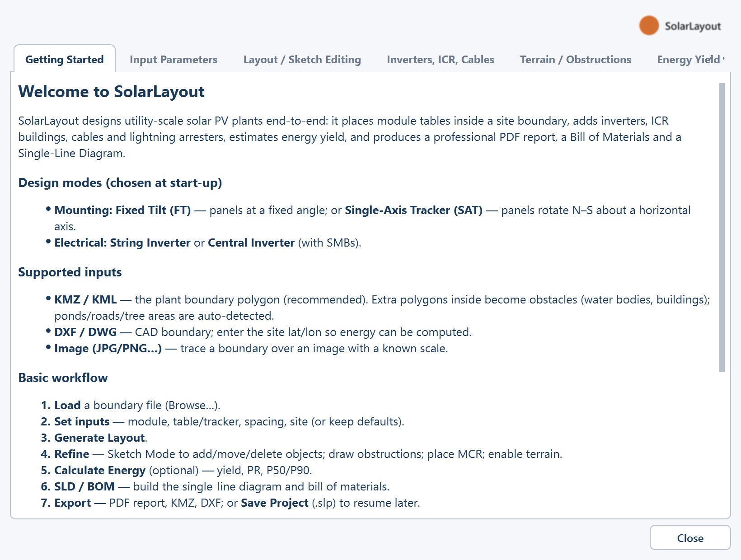Click the 'Supported inputs' heading
The width and height of the screenshot is (741, 560).
(70, 272)
